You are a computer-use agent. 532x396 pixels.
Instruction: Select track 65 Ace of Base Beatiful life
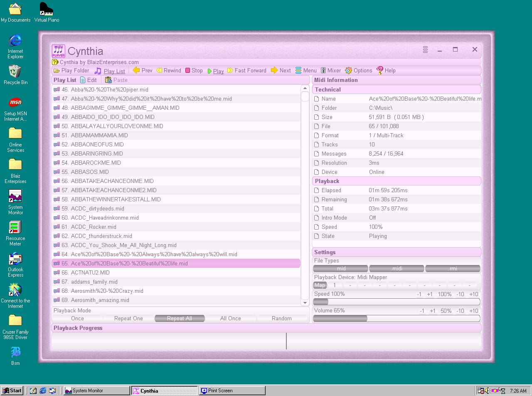pos(176,263)
